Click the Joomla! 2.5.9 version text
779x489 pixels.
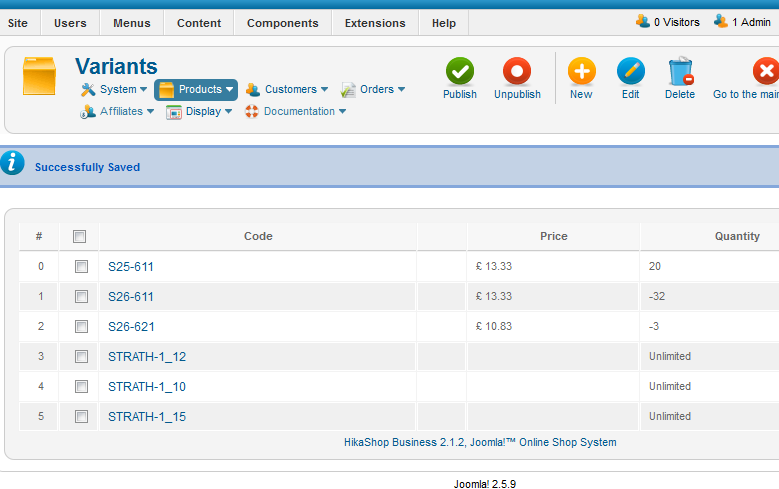click(x=484, y=484)
